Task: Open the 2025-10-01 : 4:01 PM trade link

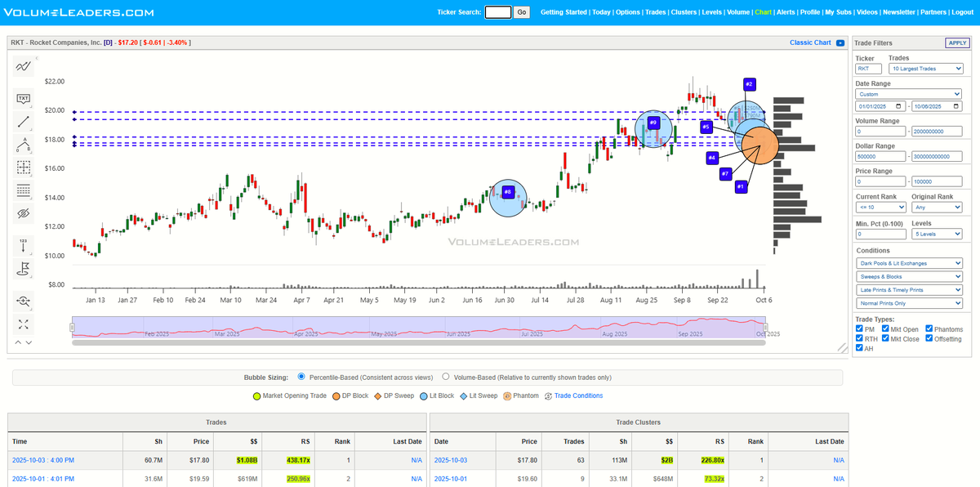Action: pyautogui.click(x=43, y=479)
